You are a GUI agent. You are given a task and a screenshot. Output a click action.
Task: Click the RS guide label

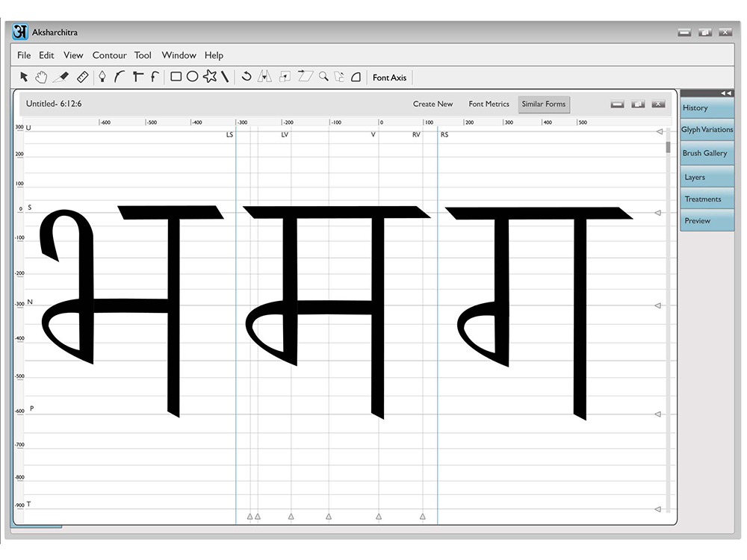444,134
